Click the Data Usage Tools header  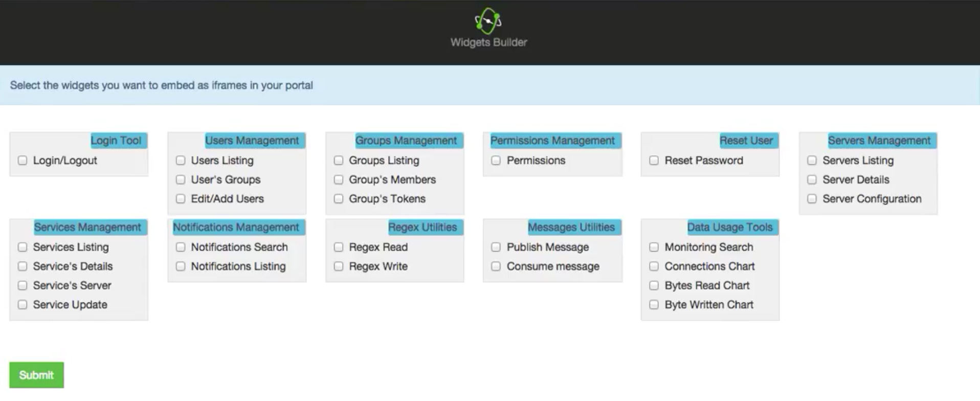[x=730, y=227]
